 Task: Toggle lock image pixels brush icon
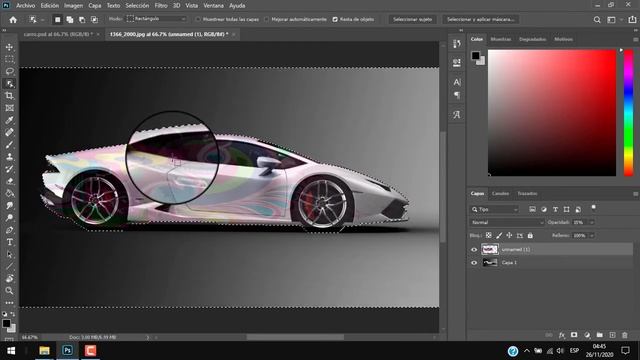[x=499, y=236]
